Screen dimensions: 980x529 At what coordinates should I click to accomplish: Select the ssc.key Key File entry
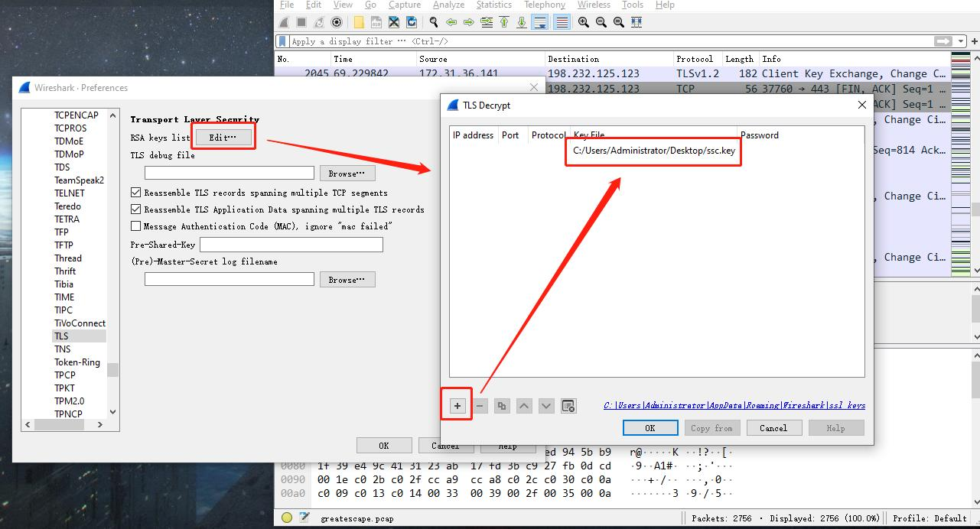pos(654,151)
